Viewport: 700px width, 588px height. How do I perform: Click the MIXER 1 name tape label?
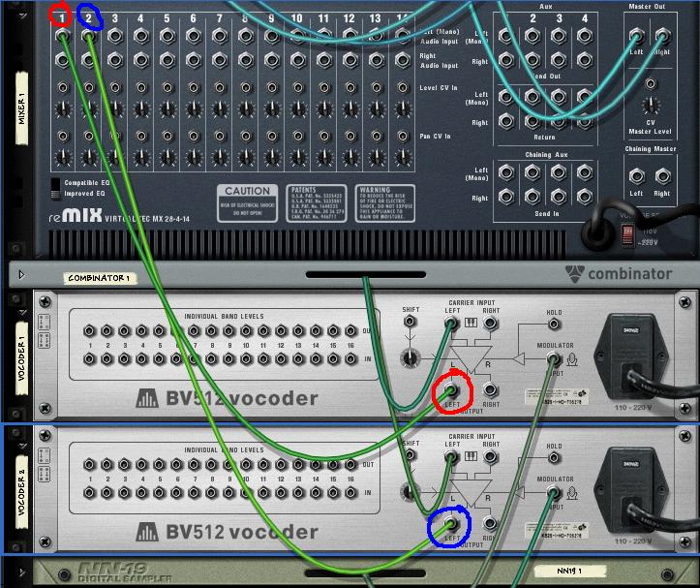[x=21, y=108]
